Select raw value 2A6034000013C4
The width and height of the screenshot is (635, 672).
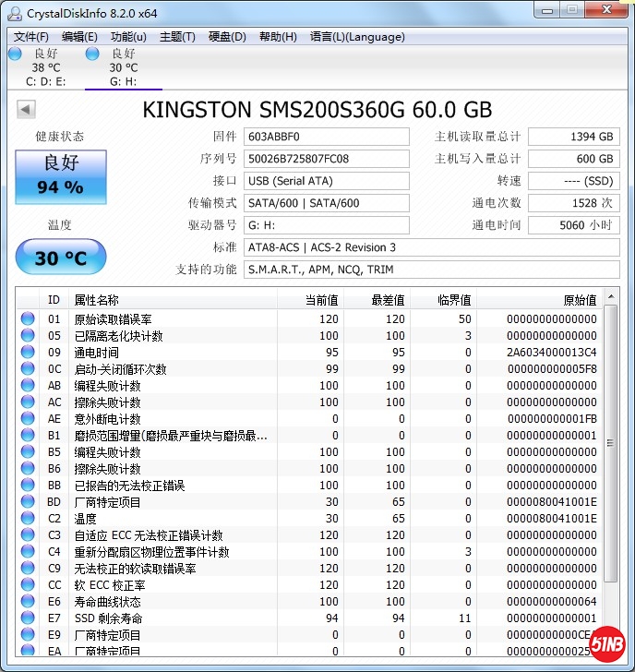click(551, 353)
